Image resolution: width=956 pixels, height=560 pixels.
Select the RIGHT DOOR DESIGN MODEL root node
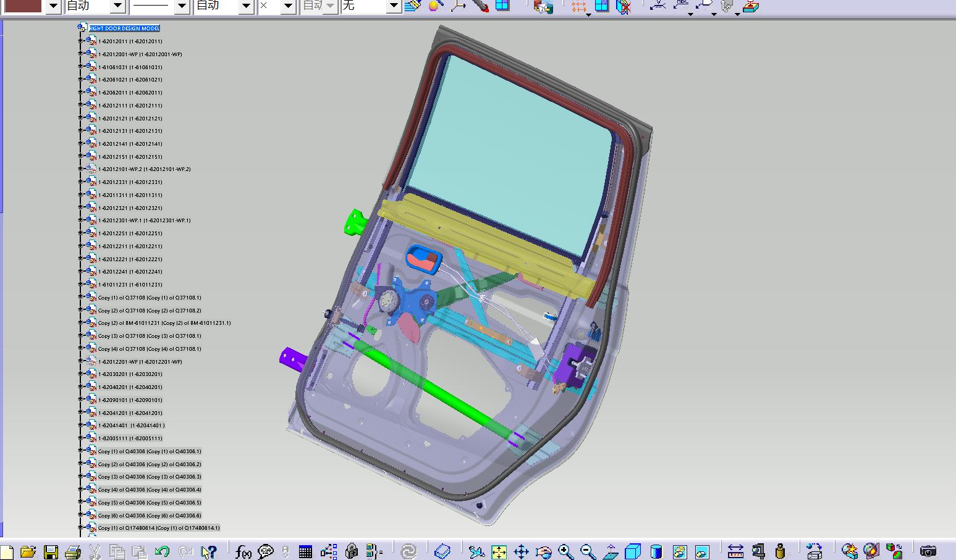(x=125, y=28)
